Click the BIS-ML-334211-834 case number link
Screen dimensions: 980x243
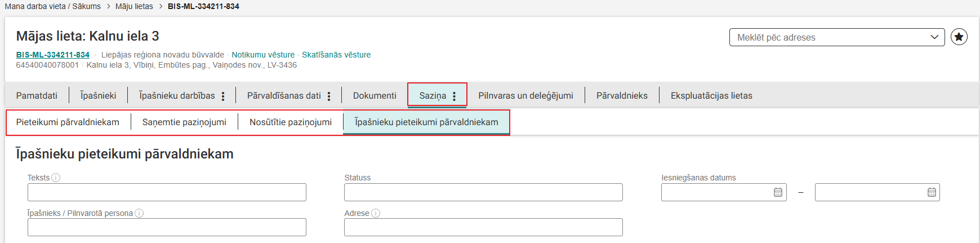(x=53, y=55)
